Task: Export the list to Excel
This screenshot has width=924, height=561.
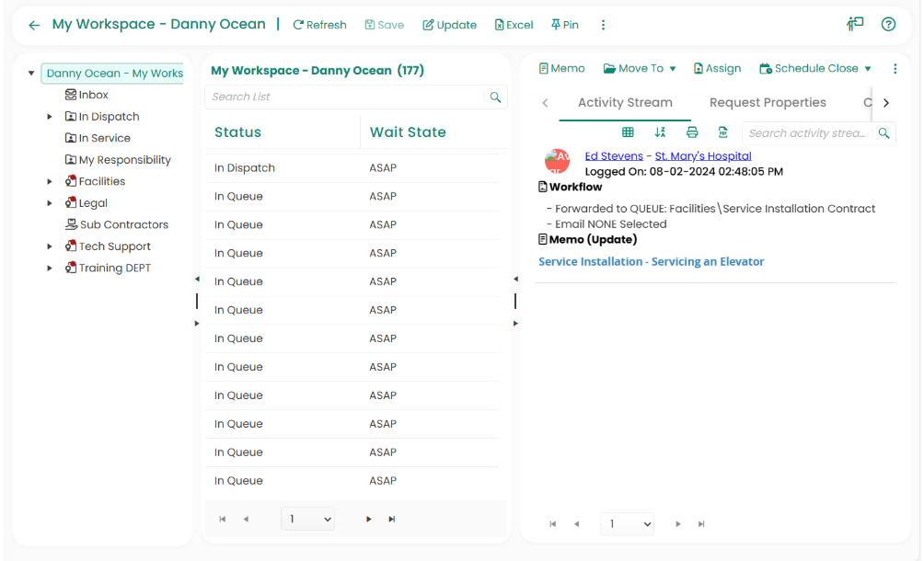Action: (x=514, y=25)
